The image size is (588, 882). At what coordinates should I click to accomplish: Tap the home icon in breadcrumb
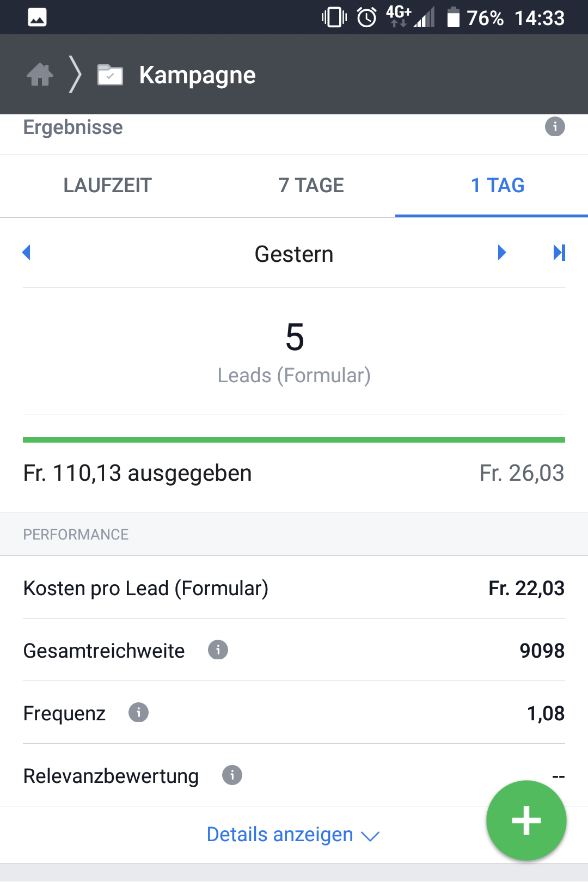click(x=40, y=75)
